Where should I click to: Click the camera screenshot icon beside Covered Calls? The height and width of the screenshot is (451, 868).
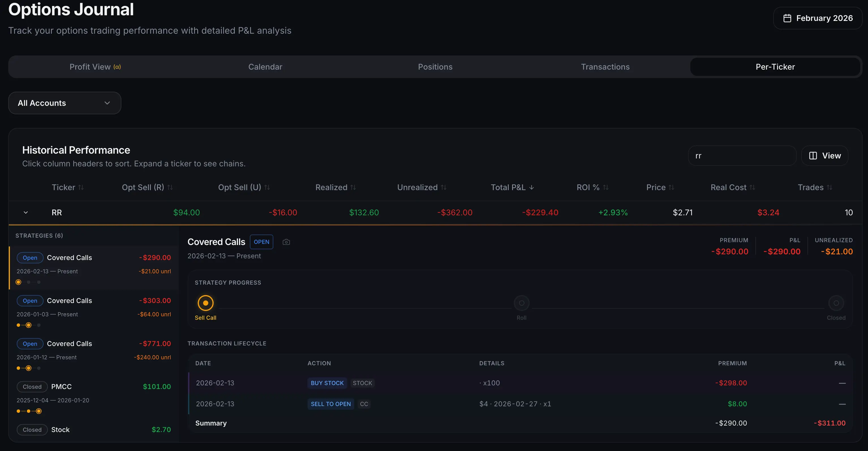click(x=286, y=242)
